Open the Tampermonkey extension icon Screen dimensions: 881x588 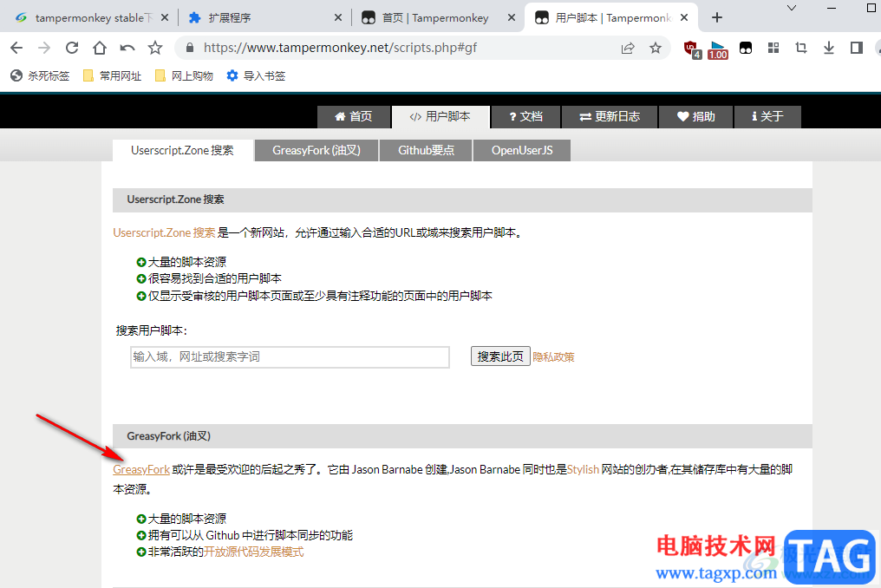[746, 48]
